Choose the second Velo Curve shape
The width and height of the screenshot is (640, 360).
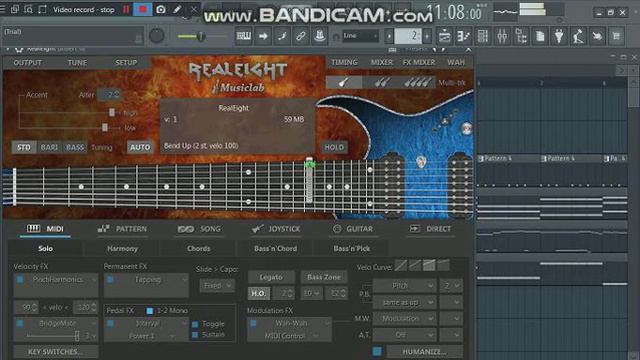click(415, 266)
